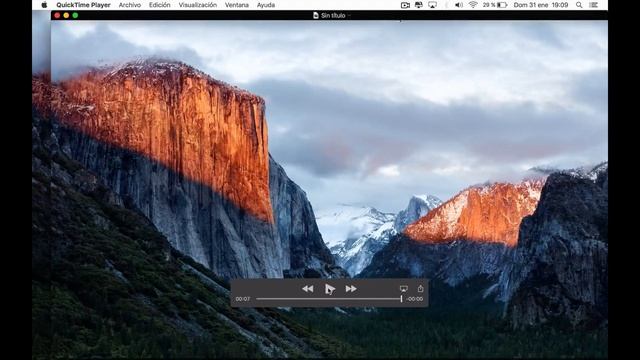640x360 pixels.
Task: Click the date and time Dom 31 ene 19:09
Action: pos(541,5)
